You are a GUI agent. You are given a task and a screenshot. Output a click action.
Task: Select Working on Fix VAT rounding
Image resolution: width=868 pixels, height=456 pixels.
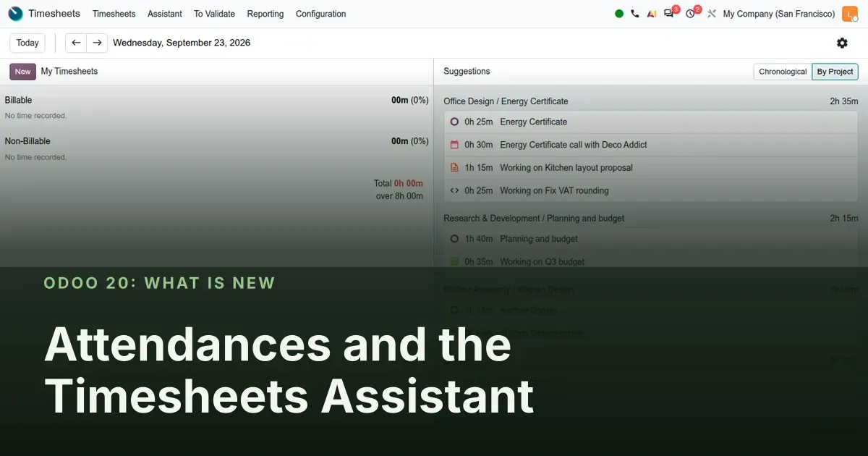click(x=651, y=190)
